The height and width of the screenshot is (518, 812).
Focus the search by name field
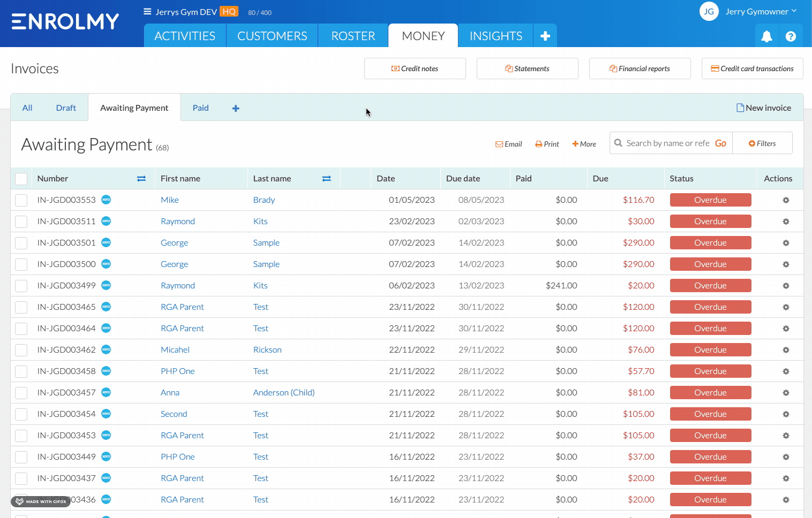coord(667,143)
